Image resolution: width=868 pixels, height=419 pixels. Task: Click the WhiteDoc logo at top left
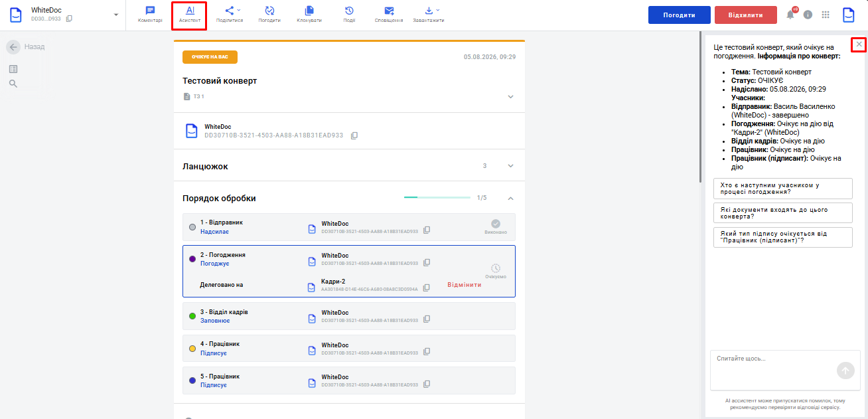(16, 15)
